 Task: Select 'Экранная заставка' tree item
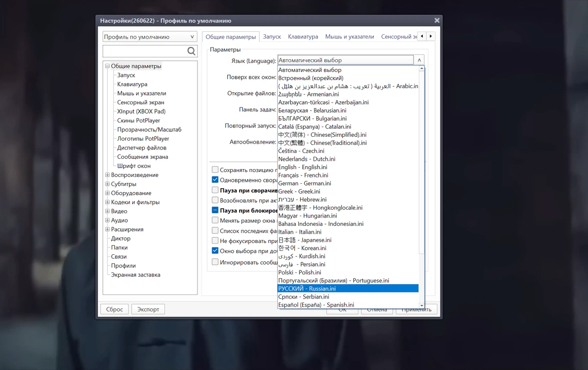pos(136,275)
